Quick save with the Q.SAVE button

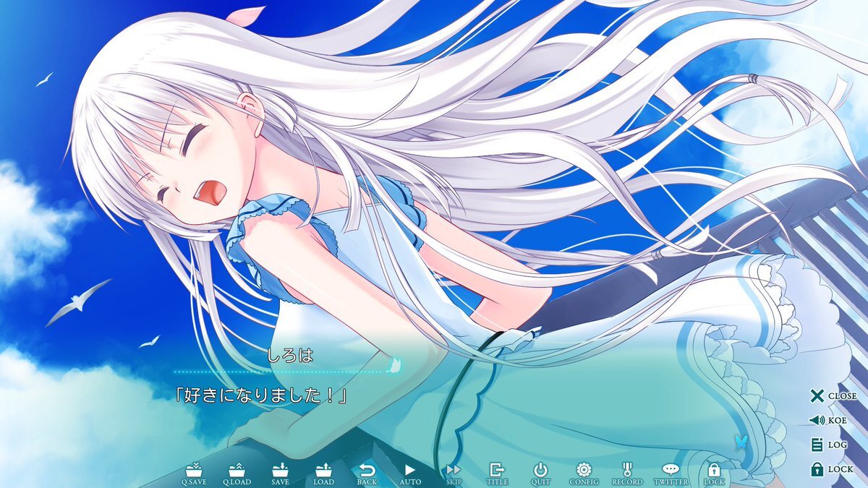[193, 474]
